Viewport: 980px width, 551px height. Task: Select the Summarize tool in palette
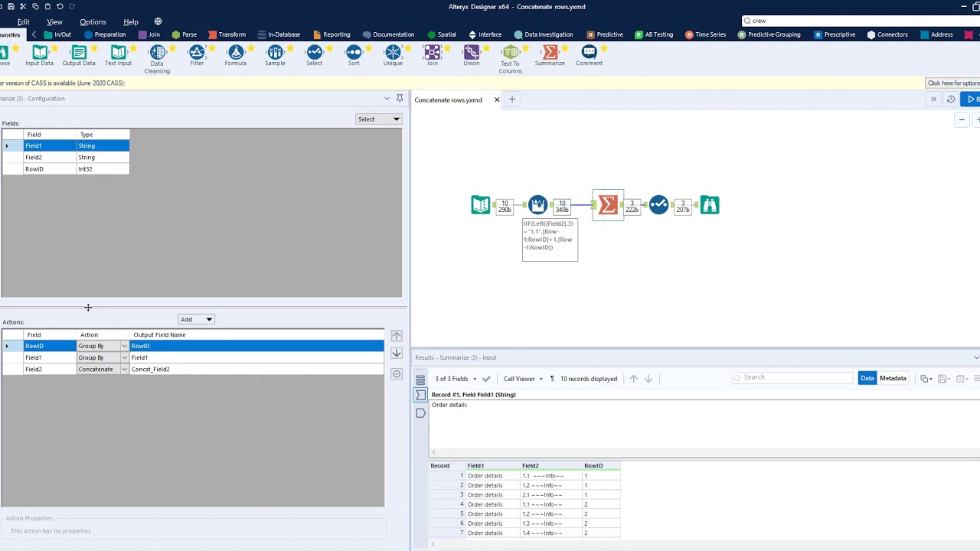(550, 55)
